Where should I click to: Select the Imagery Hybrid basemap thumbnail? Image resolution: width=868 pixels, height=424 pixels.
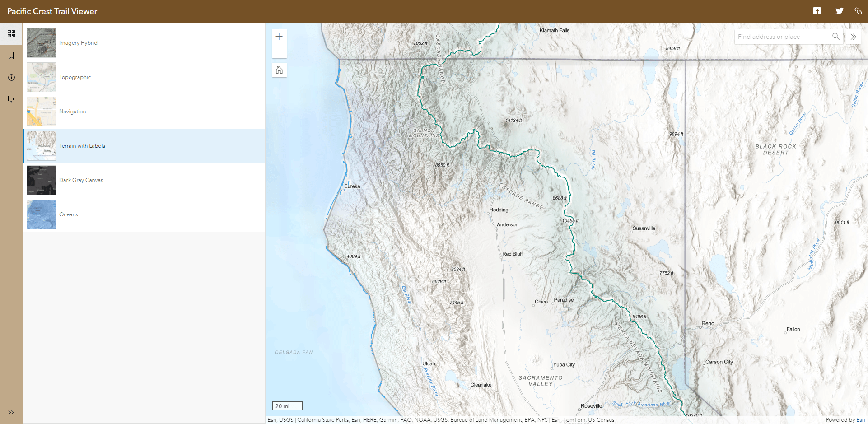(42, 43)
